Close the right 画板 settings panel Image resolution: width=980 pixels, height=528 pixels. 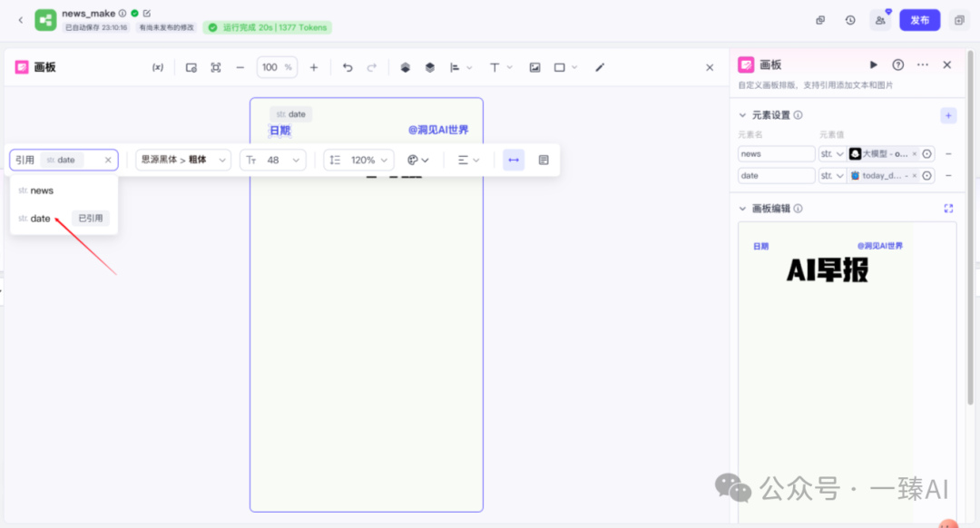[x=946, y=65]
